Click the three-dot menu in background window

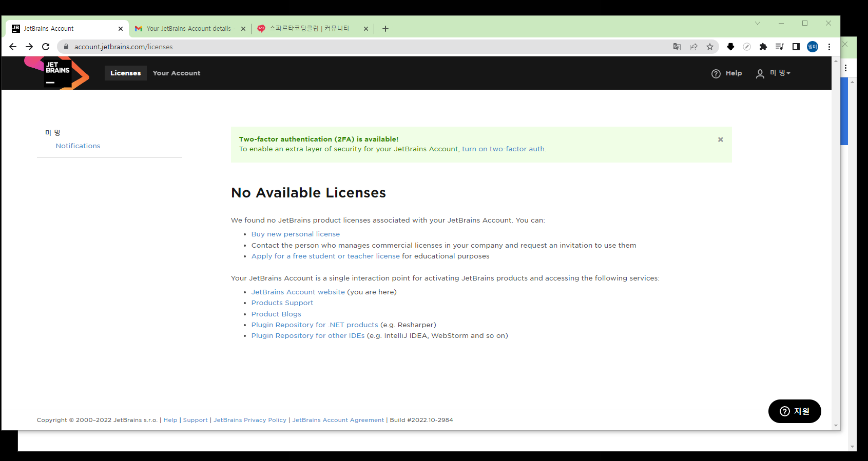(845, 68)
